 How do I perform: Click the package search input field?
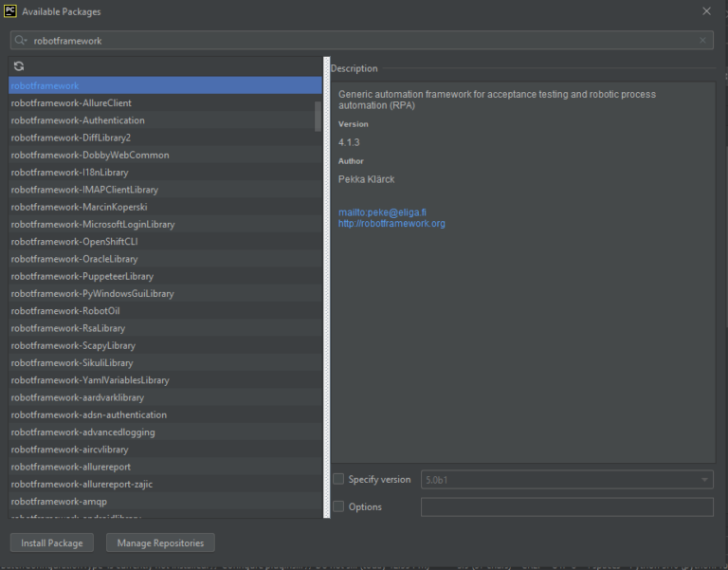click(360, 41)
